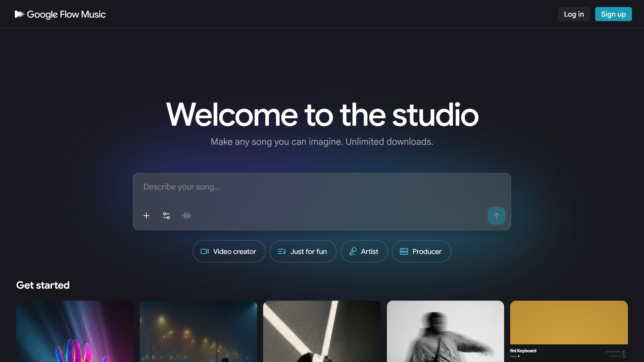644x362 pixels.
Task: Open the song settings sliders icon
Action: 167,216
